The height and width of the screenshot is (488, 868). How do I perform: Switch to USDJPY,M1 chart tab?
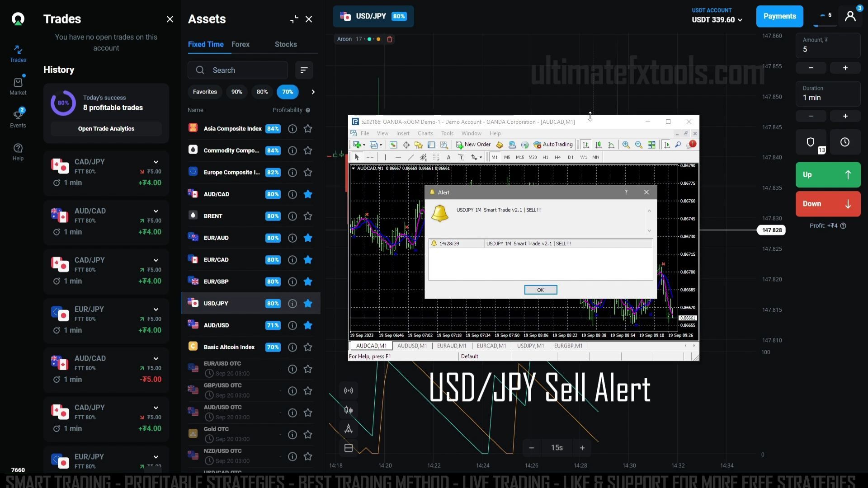(x=530, y=346)
